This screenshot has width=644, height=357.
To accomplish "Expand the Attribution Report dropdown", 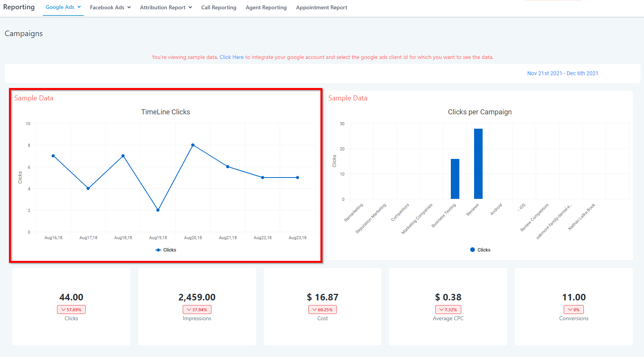I will click(x=166, y=7).
